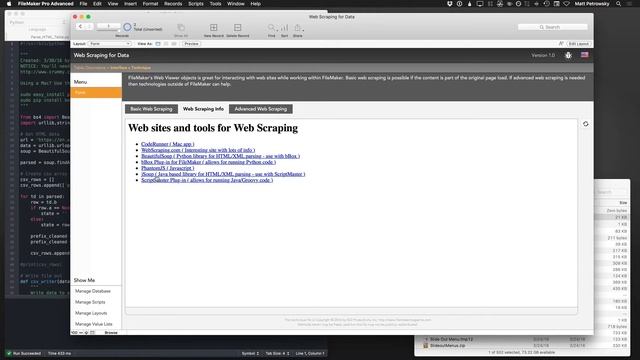Open Spotlight search in menu bar
Screen dimensions: 640x360
point(619,4)
